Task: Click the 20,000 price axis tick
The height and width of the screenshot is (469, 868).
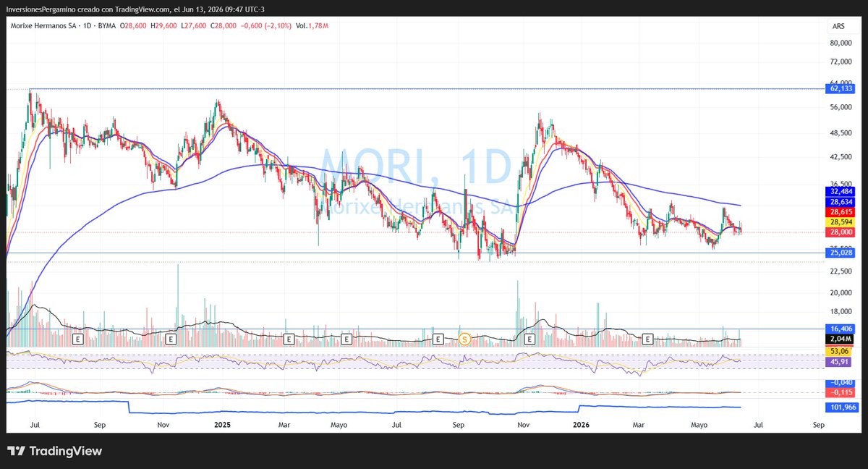Action: (839, 293)
